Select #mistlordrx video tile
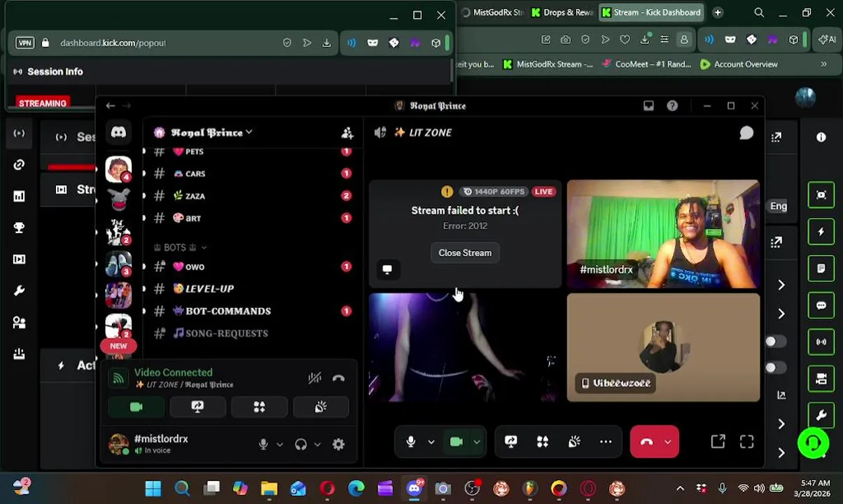This screenshot has height=504, width=843. point(663,234)
